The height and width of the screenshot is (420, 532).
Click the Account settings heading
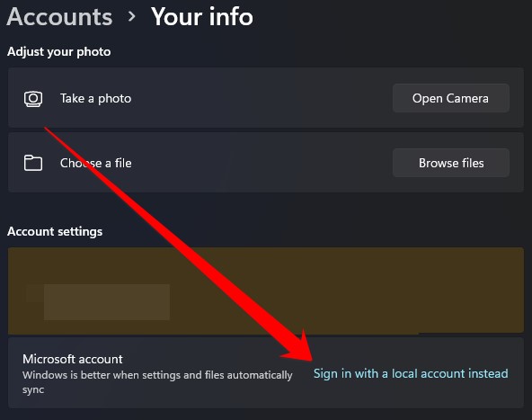pos(55,231)
